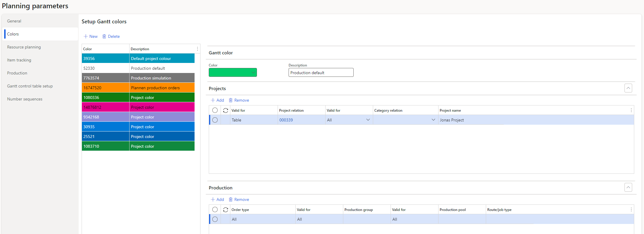
Task: Select all rows in the Projects grid
Action: coord(215,110)
